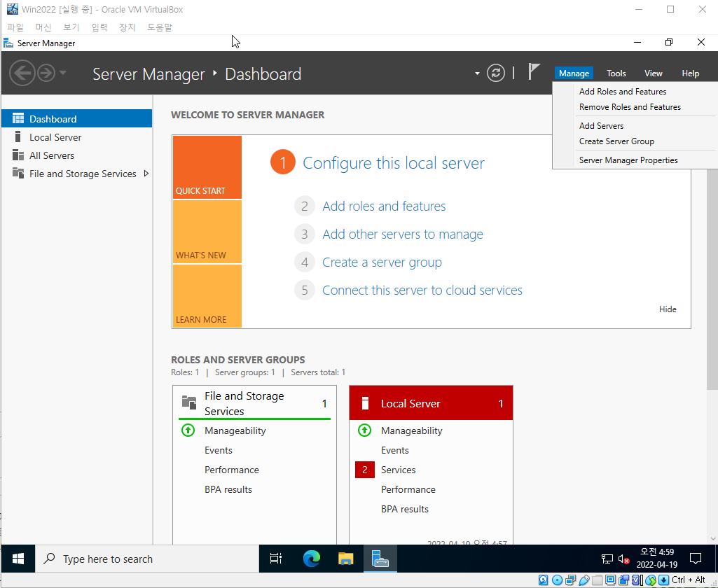Select All Servers in the left navigation pane

click(x=76, y=155)
